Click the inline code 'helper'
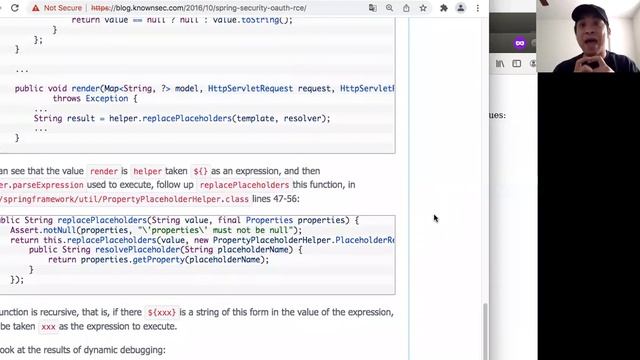Image resolution: width=640 pixels, height=360 pixels. (x=147, y=171)
